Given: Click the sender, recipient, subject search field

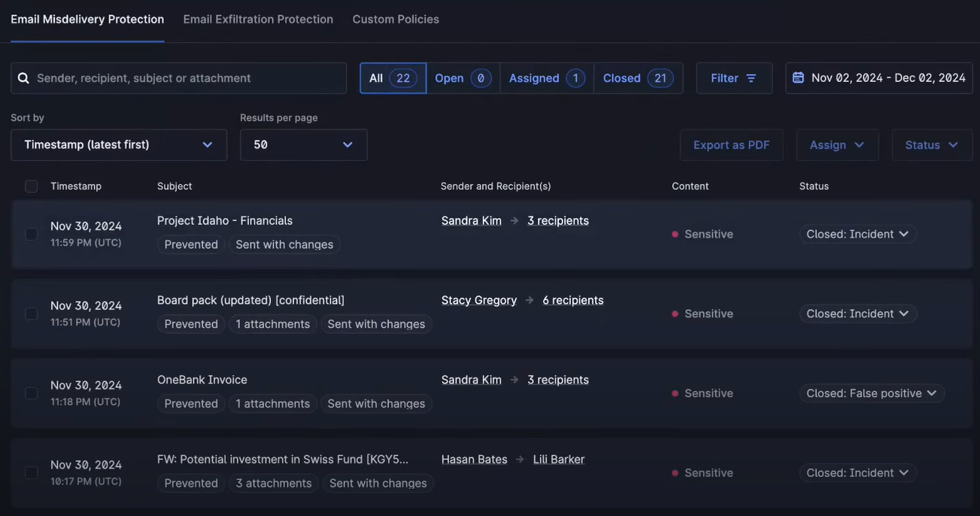Looking at the screenshot, I should 188,78.
